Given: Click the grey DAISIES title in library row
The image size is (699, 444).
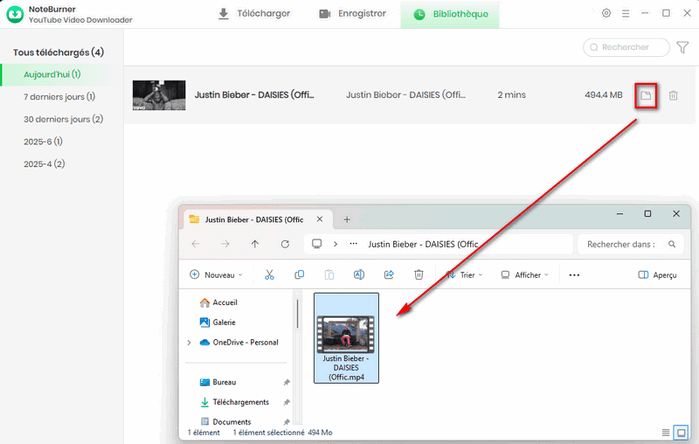Looking at the screenshot, I should [405, 95].
